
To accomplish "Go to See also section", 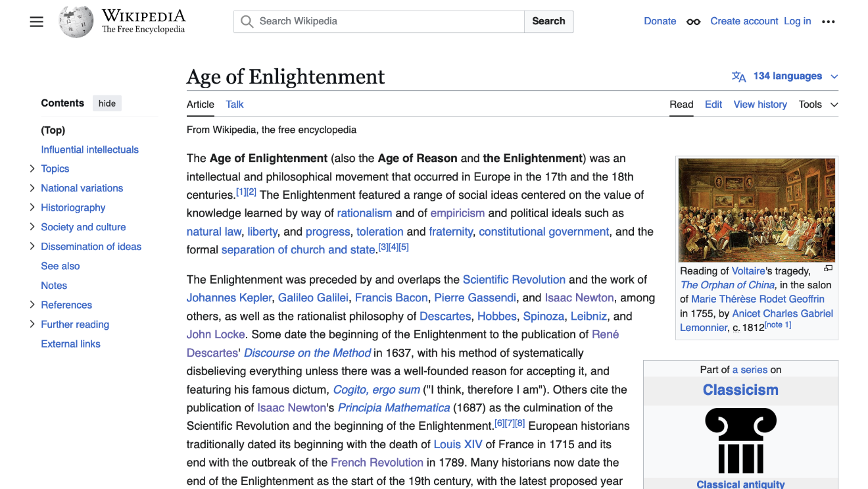I will 60,266.
